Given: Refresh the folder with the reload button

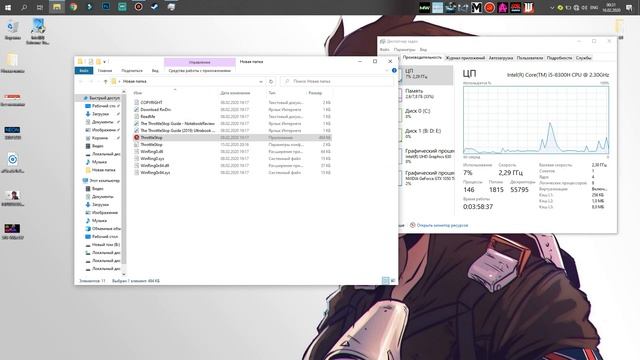Looking at the screenshot, I should click(271, 82).
